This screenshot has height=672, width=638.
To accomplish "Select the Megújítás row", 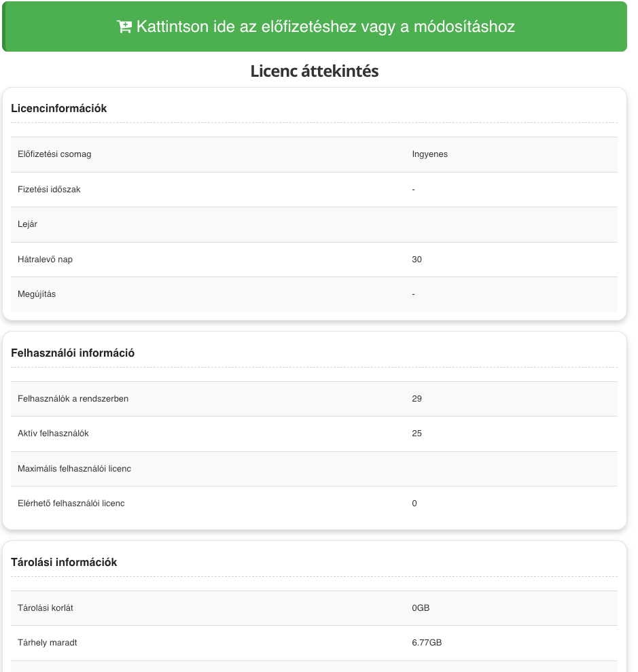I will (x=314, y=294).
